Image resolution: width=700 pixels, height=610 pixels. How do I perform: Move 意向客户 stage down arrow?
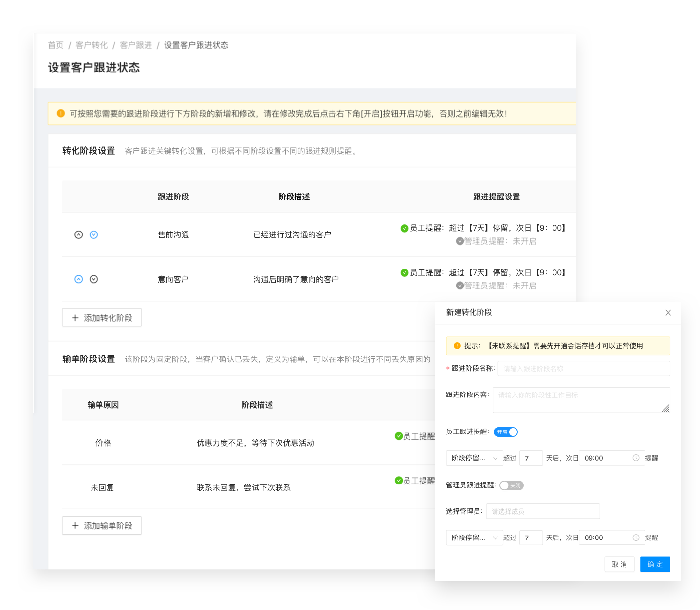pyautogui.click(x=94, y=279)
